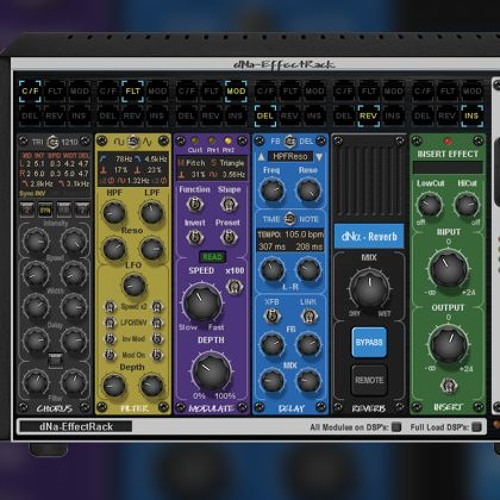Toggle the LINK switch in Delay
The height and width of the screenshot is (500, 500).
[x=309, y=316]
